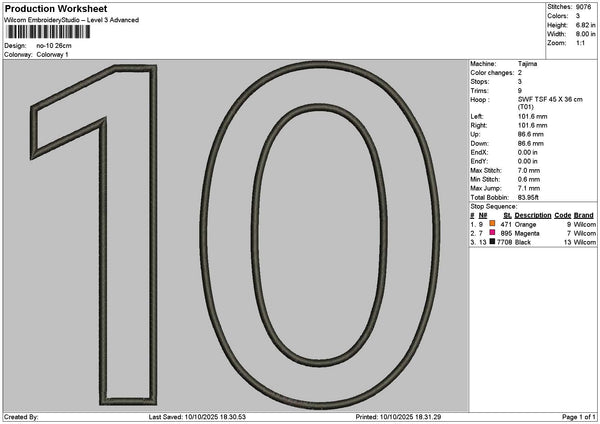This screenshot has height=424, width=600.
Task: Click the Orange thread color swatch
Action: pos(492,223)
